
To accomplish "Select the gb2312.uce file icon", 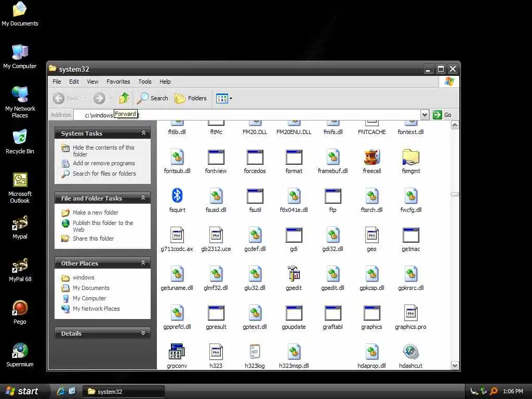I will pos(216,235).
